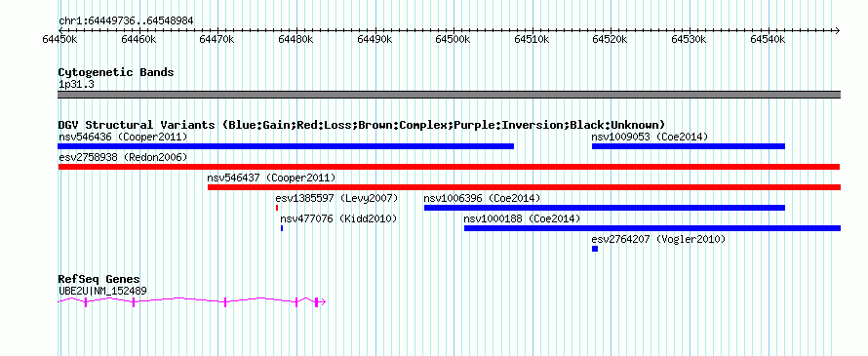Click the esv2758938 (Redon2006) red loss bar
The width and height of the screenshot is (868, 356).
point(449,167)
